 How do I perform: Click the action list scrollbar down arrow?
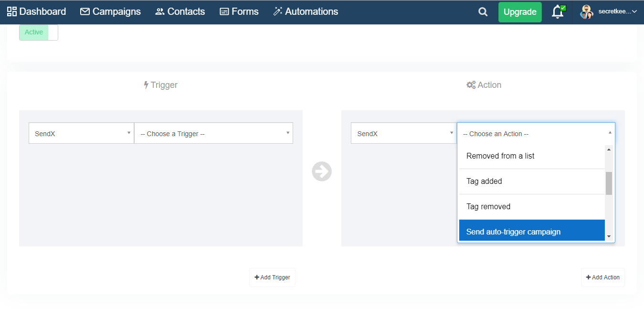pyautogui.click(x=609, y=236)
